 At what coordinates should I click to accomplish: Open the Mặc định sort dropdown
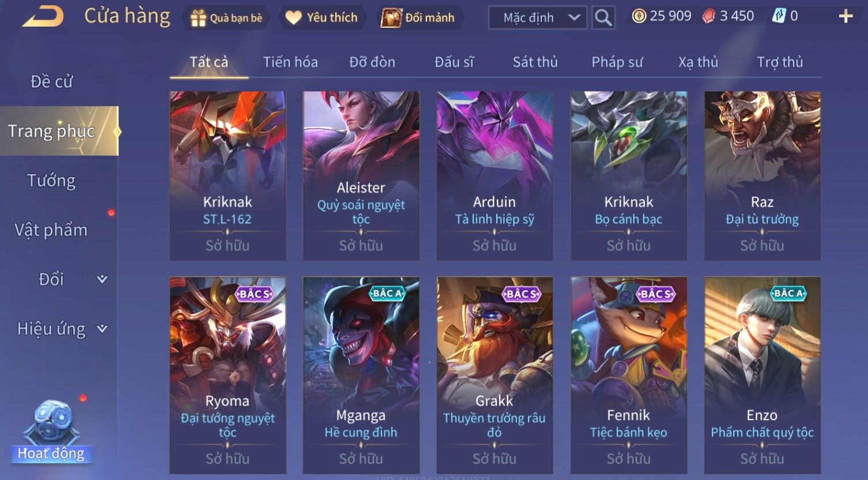(537, 18)
